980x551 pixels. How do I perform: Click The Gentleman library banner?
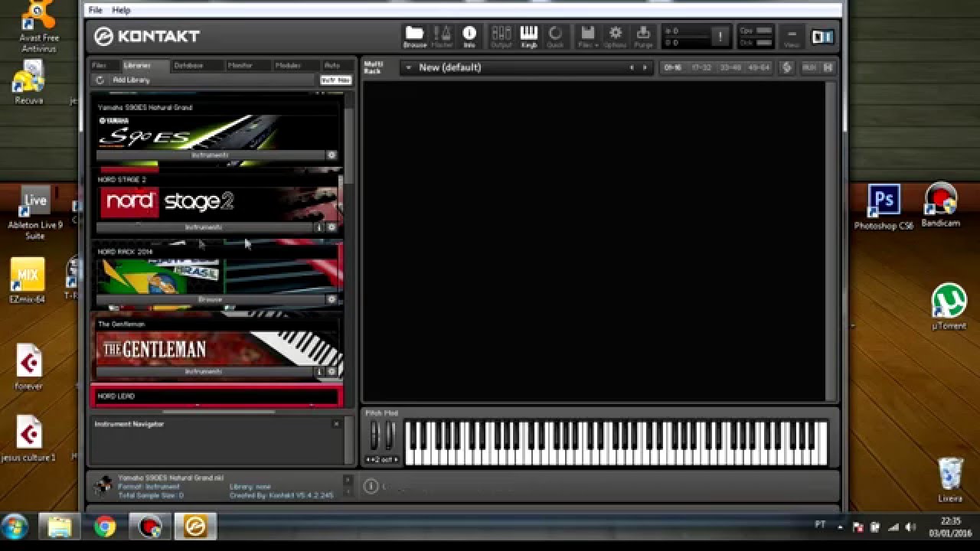coord(218,348)
